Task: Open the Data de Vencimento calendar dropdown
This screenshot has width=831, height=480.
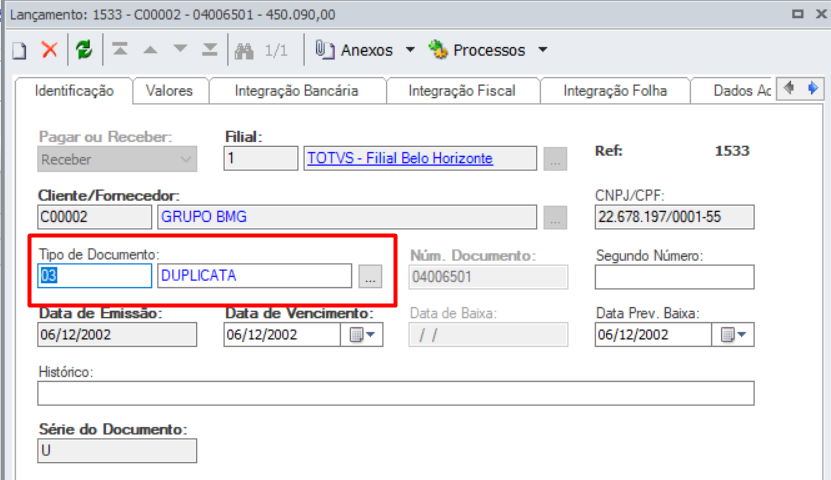Action: (x=362, y=335)
